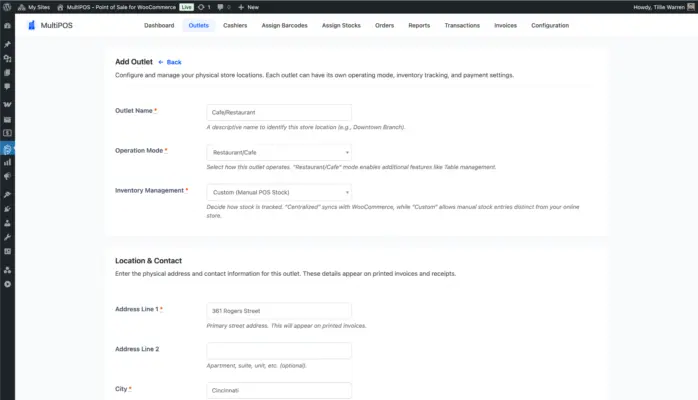Image resolution: width=698 pixels, height=400 pixels.
Task: Open Tools wrench sidebar icon
Action: tap(7, 237)
